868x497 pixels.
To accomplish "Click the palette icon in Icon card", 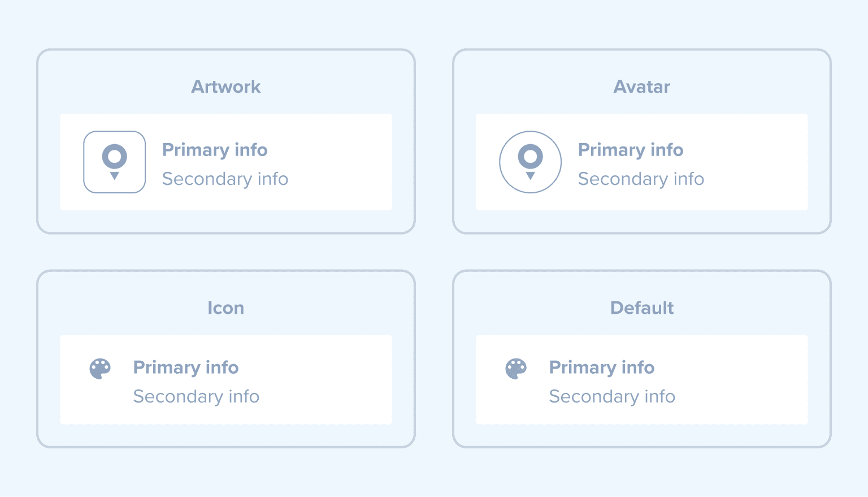I will [x=100, y=369].
